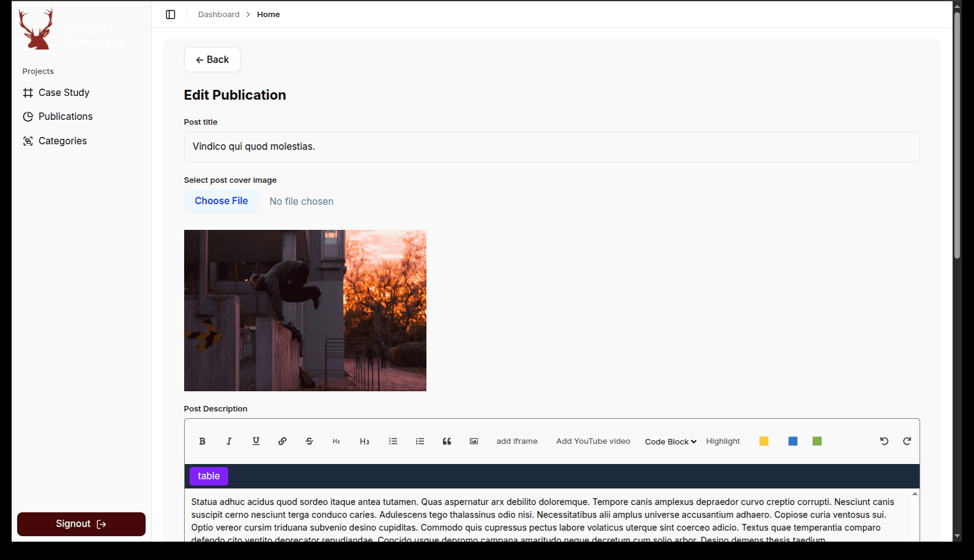Viewport: 974px width, 560px height.
Task: Open the Code Block dropdown
Action: pos(671,441)
